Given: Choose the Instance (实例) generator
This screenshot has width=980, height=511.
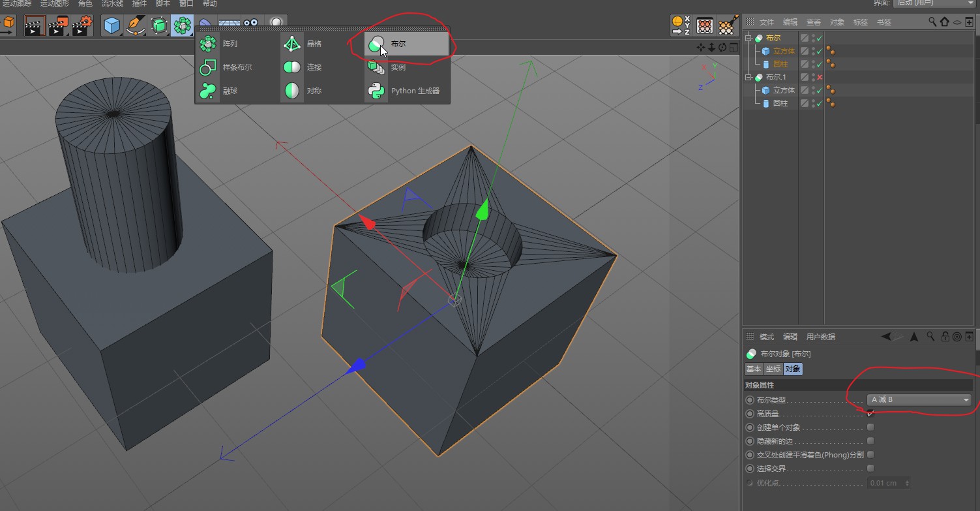Looking at the screenshot, I should [x=406, y=67].
